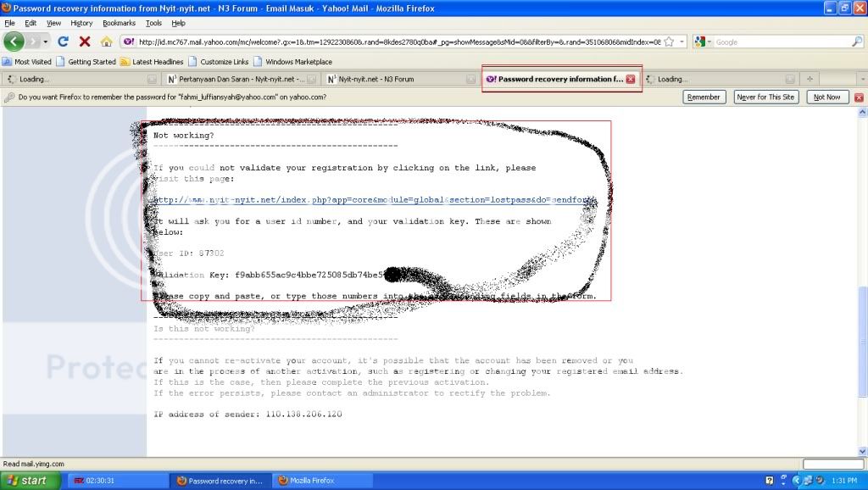This screenshot has height=490, width=868.
Task: Open the Mozilla Firefox taskbar button
Action: click(x=323, y=481)
